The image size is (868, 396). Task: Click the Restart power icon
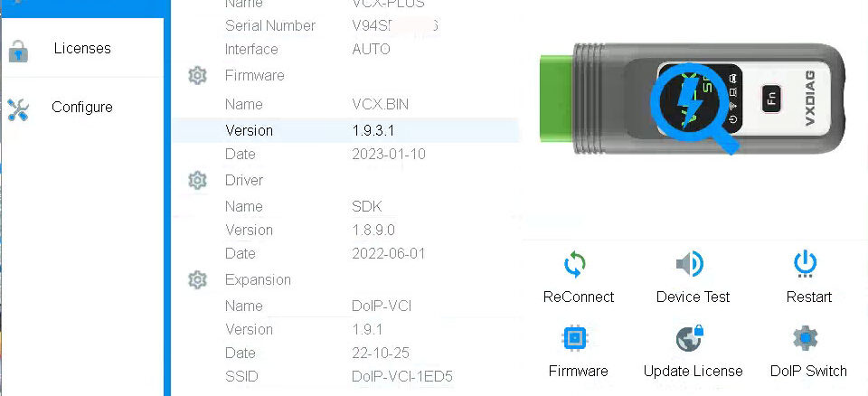805,265
